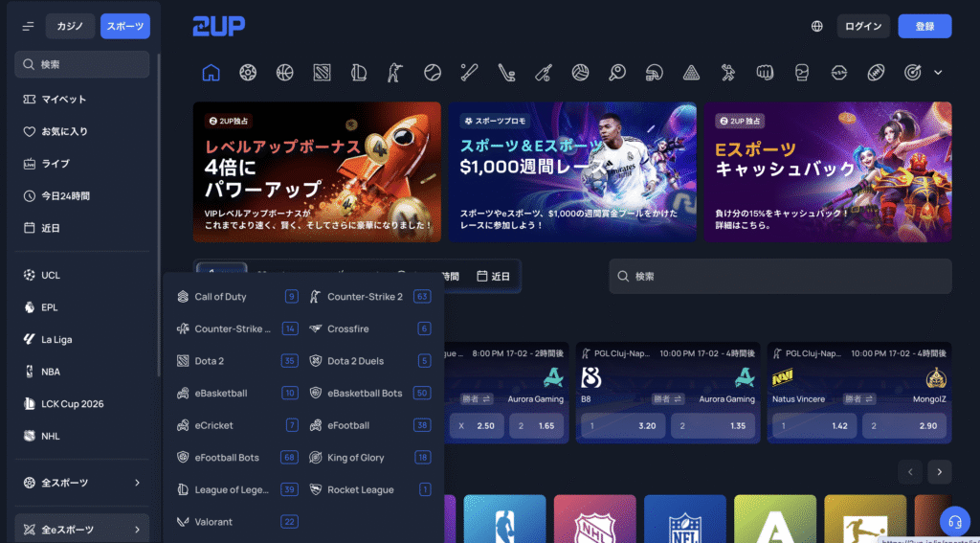980x543 pixels.
Task: Choose King of Glory from the esports menu
Action: (x=370, y=458)
